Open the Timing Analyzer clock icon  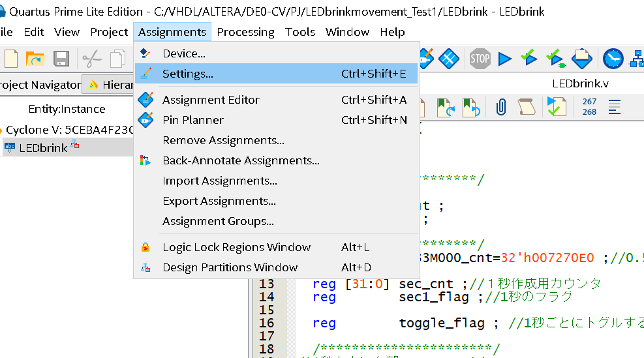[613, 58]
